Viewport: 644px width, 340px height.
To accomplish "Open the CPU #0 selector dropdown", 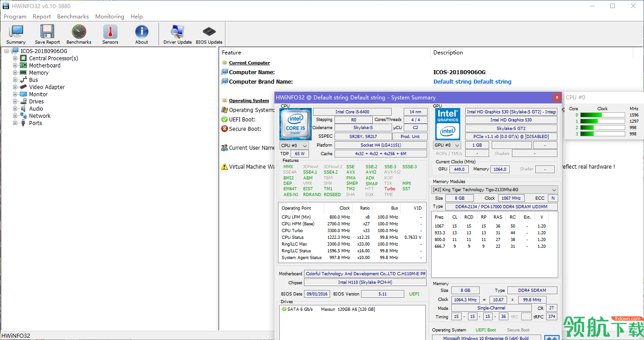I will point(294,145).
